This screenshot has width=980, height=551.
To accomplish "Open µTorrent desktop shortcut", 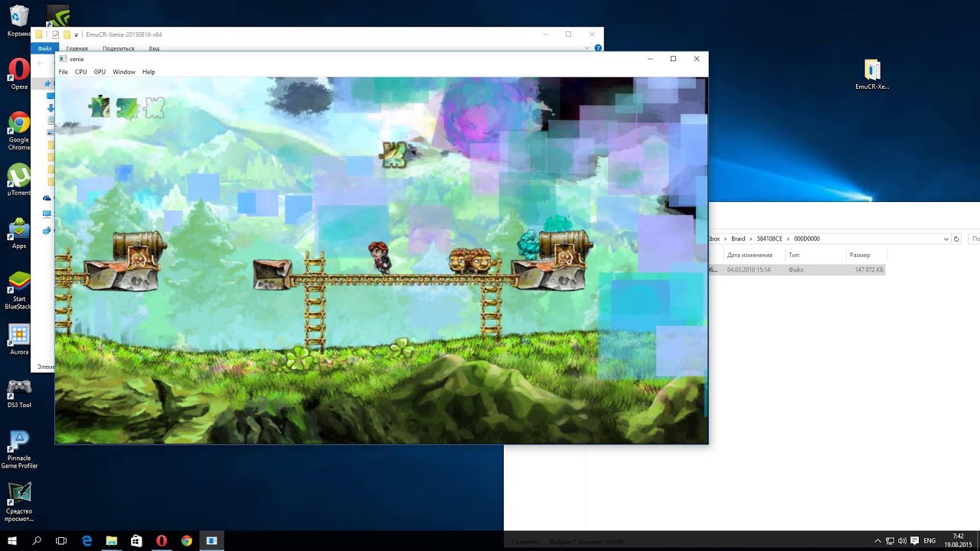I will click(x=19, y=181).
